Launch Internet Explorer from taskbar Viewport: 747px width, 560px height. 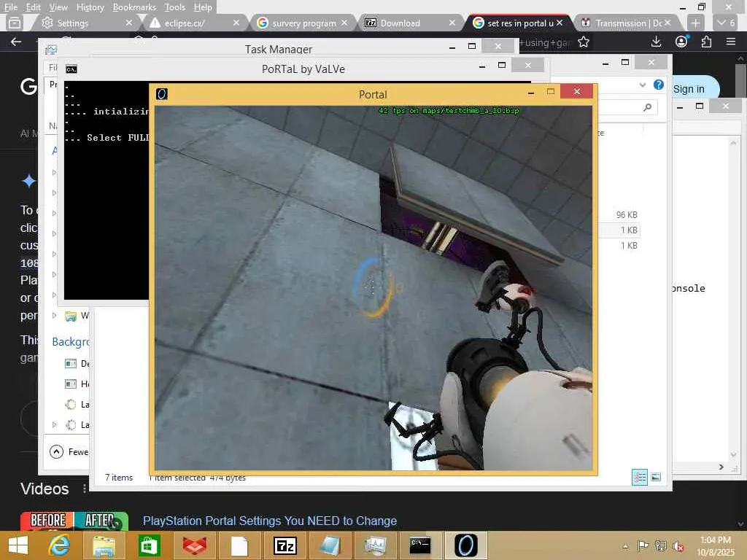pyautogui.click(x=59, y=545)
